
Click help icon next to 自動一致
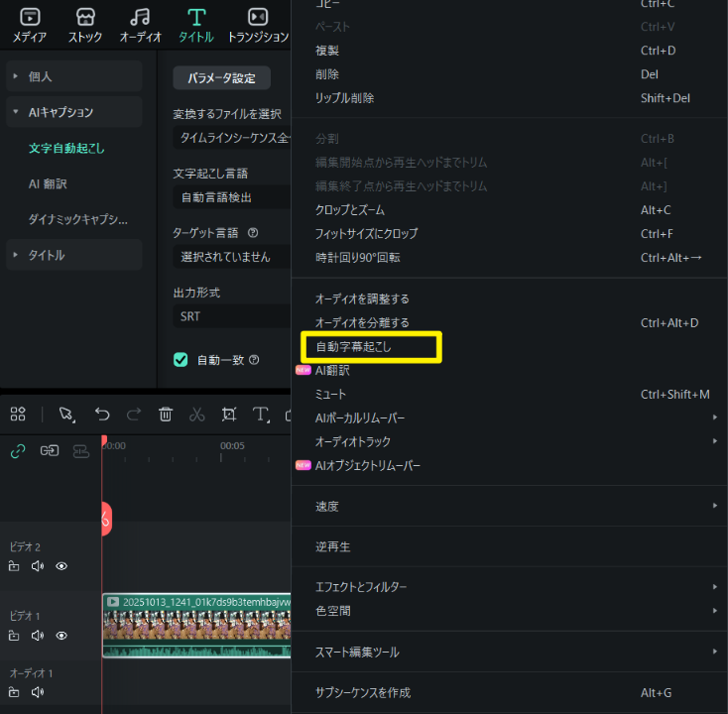point(254,360)
